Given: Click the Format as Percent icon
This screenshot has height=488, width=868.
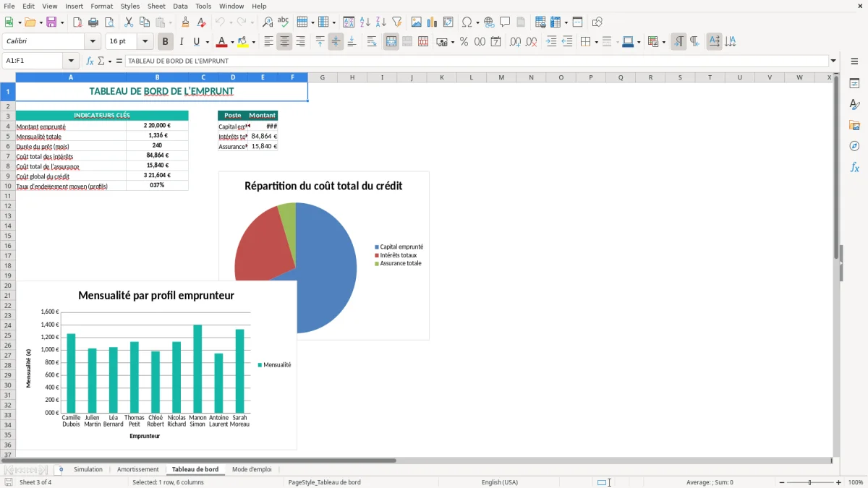Looking at the screenshot, I should [464, 42].
